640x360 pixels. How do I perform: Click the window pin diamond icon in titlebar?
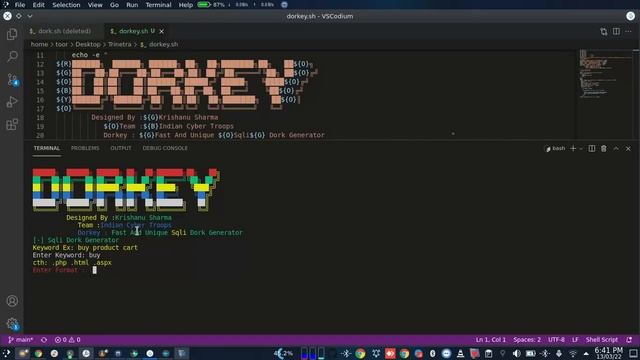(19, 16)
